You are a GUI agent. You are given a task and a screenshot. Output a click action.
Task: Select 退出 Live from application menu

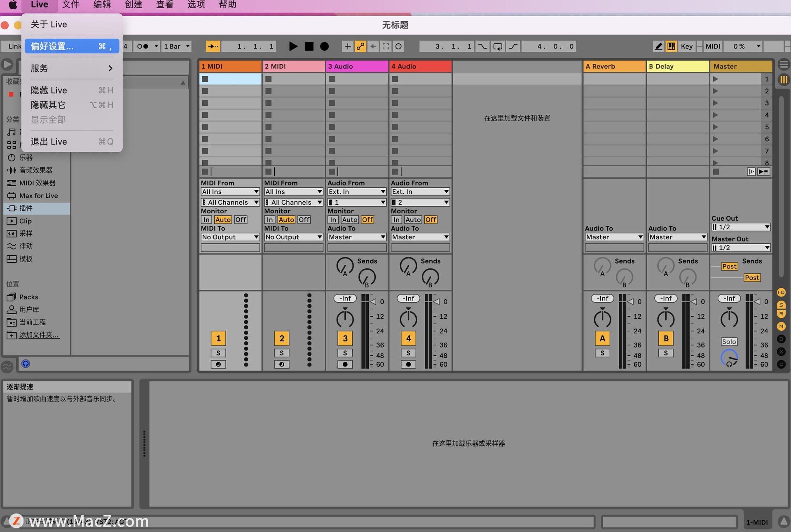[49, 141]
